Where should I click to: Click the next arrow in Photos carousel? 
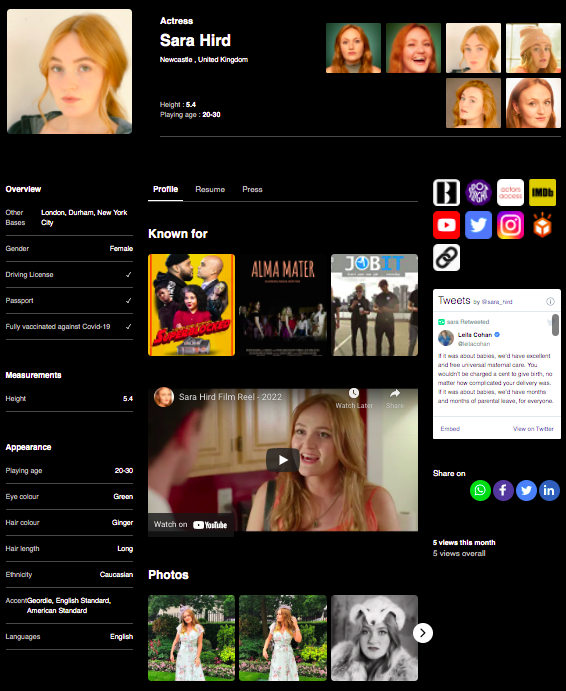423,633
